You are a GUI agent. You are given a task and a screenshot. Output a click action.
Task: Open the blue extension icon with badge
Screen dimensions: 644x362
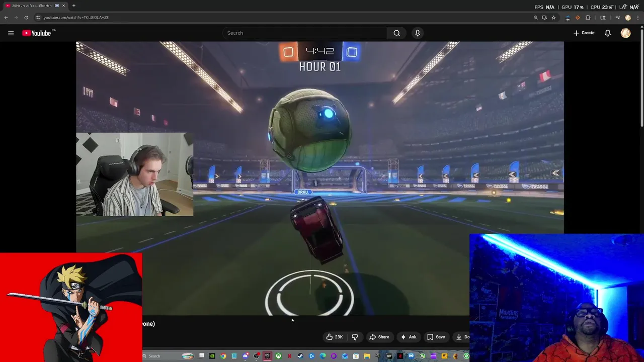[x=568, y=18]
